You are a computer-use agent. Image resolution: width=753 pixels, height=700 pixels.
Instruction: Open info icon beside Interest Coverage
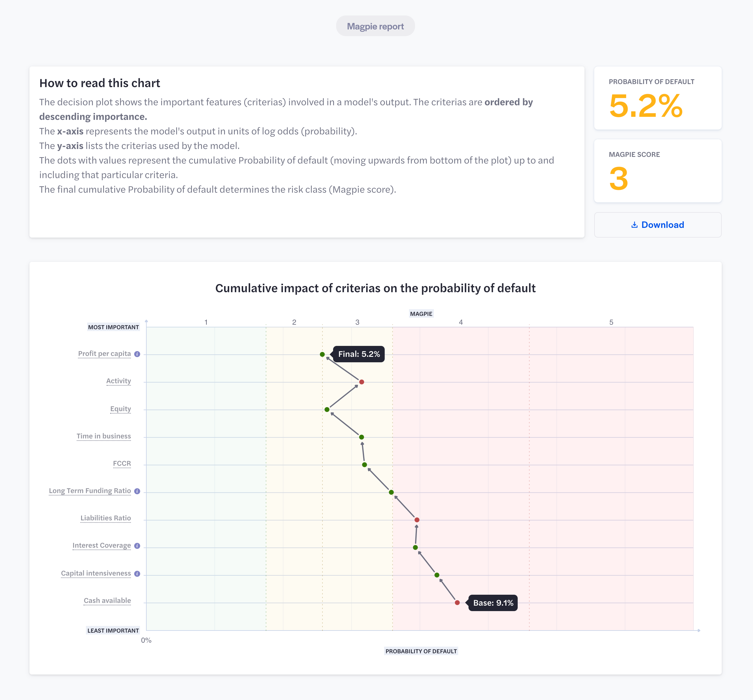137,546
